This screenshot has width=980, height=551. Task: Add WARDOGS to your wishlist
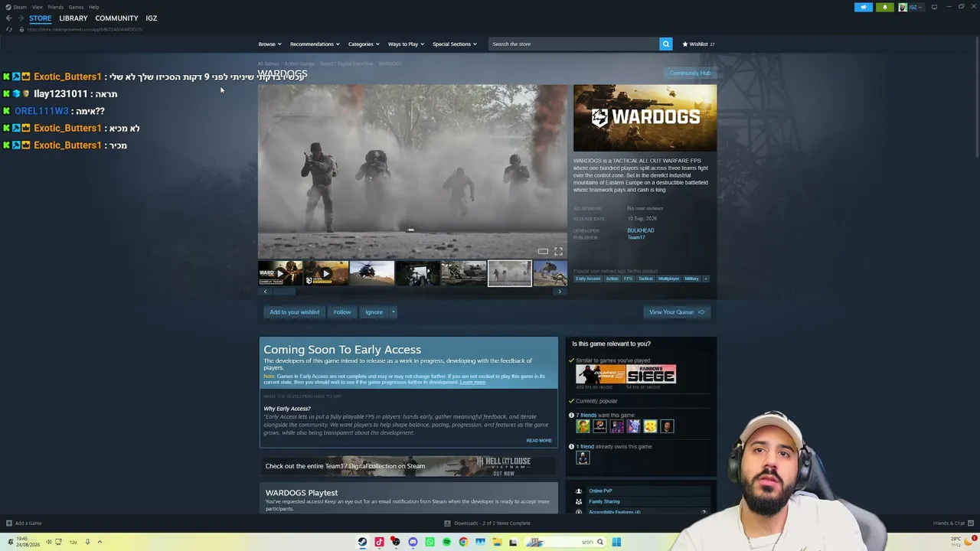(x=294, y=312)
